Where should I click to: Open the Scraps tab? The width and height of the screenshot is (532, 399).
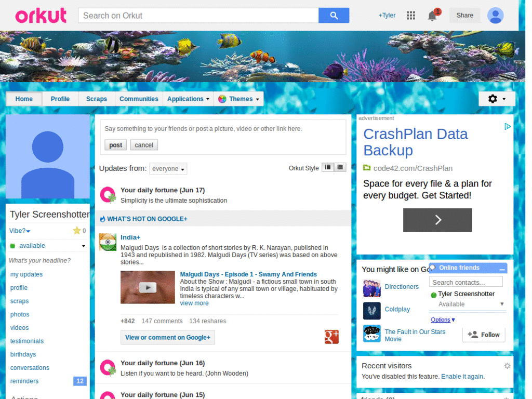click(96, 99)
